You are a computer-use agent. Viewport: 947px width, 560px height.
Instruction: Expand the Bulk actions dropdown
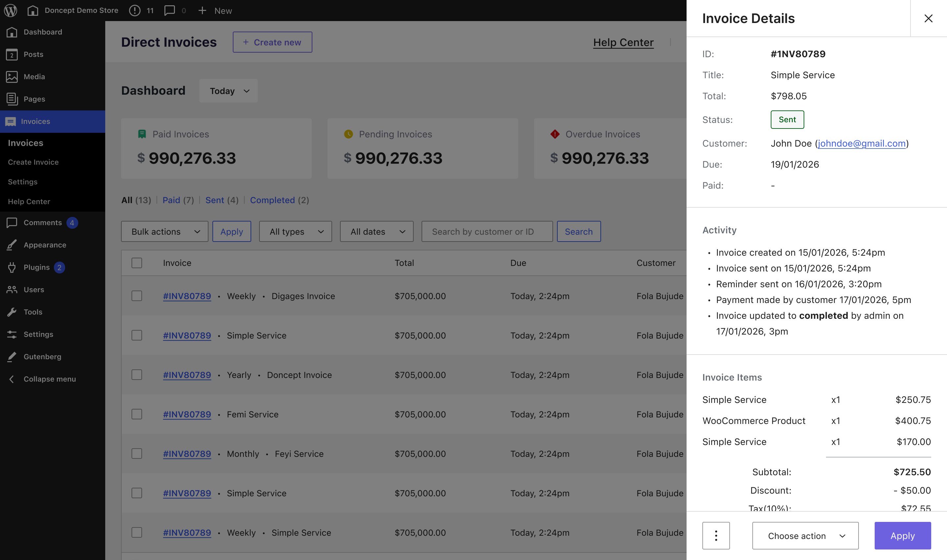(x=164, y=231)
